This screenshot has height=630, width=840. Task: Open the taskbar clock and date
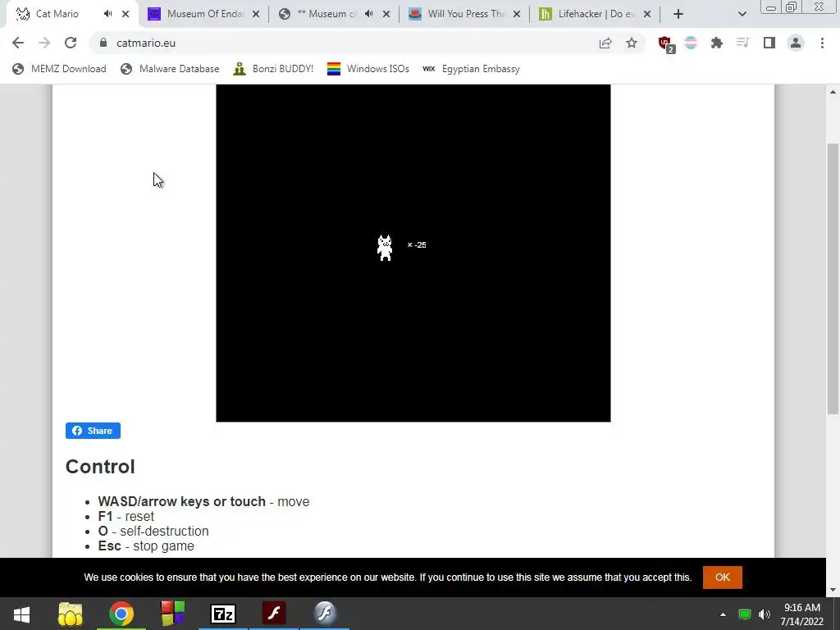click(x=802, y=614)
